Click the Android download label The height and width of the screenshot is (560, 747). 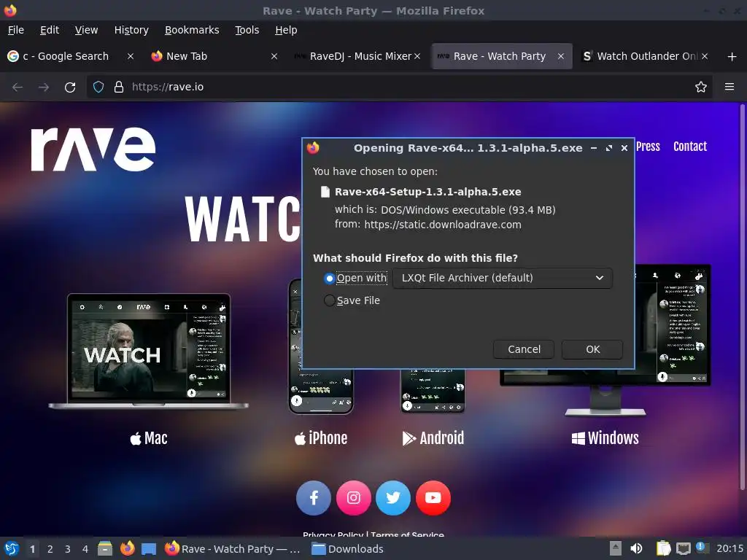tap(433, 438)
